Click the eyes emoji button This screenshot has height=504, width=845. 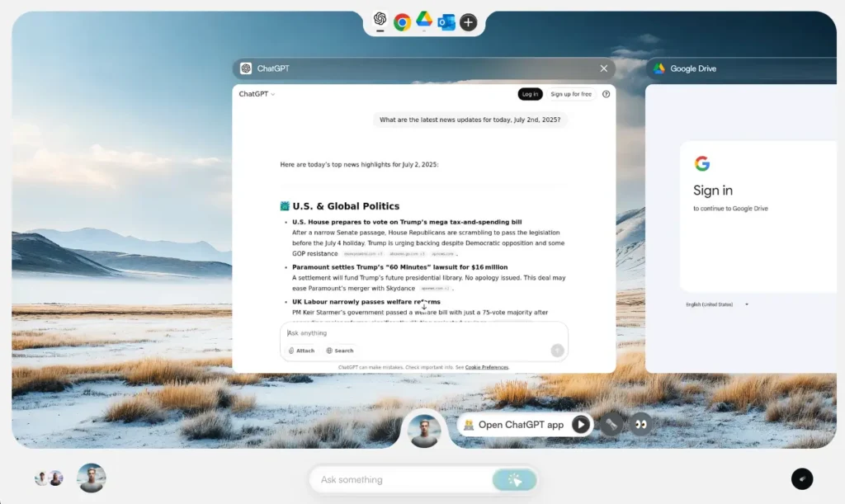click(640, 424)
